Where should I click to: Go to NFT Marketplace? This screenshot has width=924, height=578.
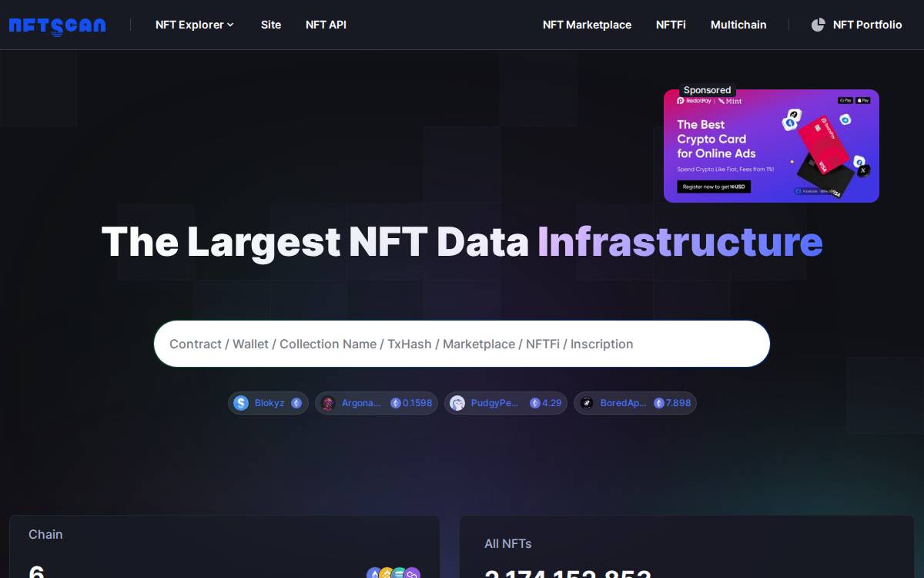click(587, 25)
